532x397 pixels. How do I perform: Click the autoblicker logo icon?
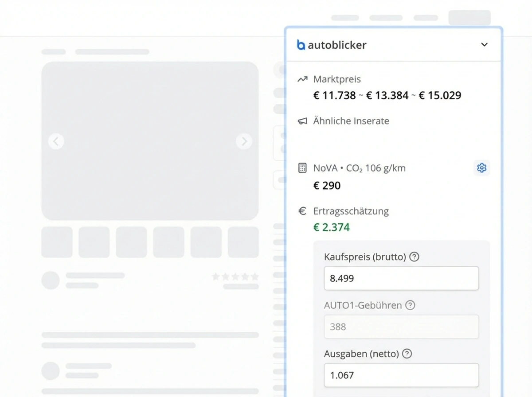[301, 45]
